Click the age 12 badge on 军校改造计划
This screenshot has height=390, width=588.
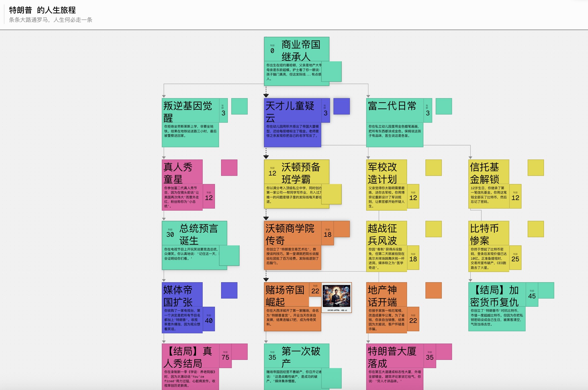pos(413,197)
